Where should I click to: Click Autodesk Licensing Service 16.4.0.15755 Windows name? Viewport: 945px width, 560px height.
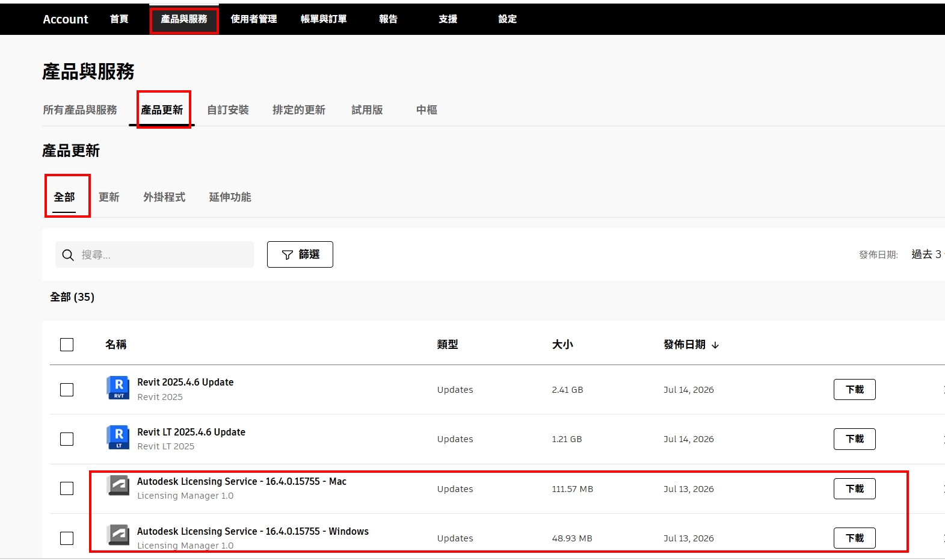[x=253, y=532]
